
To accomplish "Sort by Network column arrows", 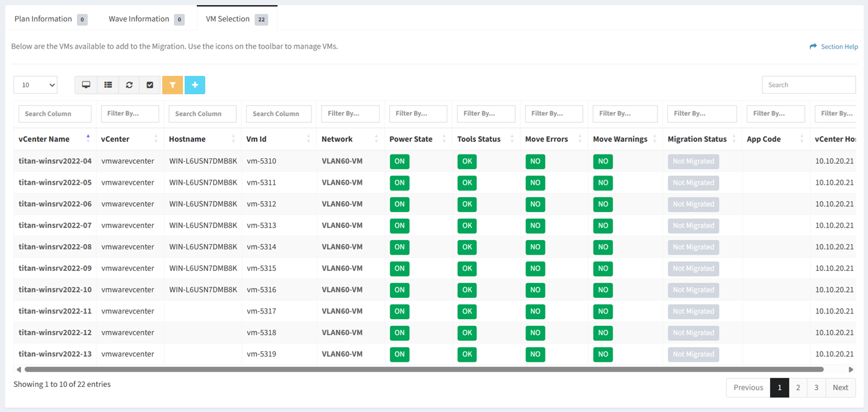I will tap(376, 139).
